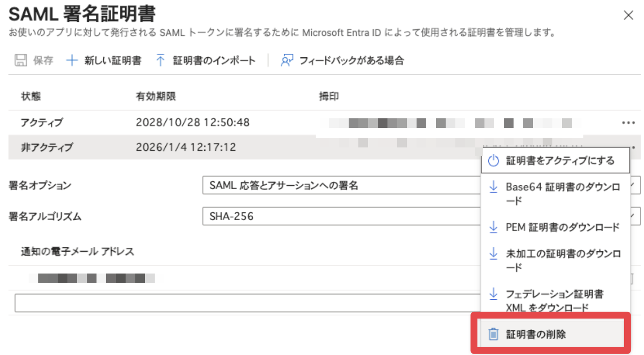This screenshot has width=644, height=355.
Task: Open the ellipsis menu for the アクティブ certificate
Action: click(628, 123)
